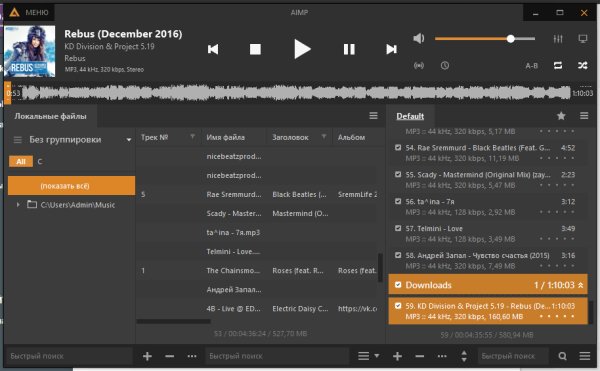Remove from library minus icon
The image size is (600, 371).
click(170, 356)
